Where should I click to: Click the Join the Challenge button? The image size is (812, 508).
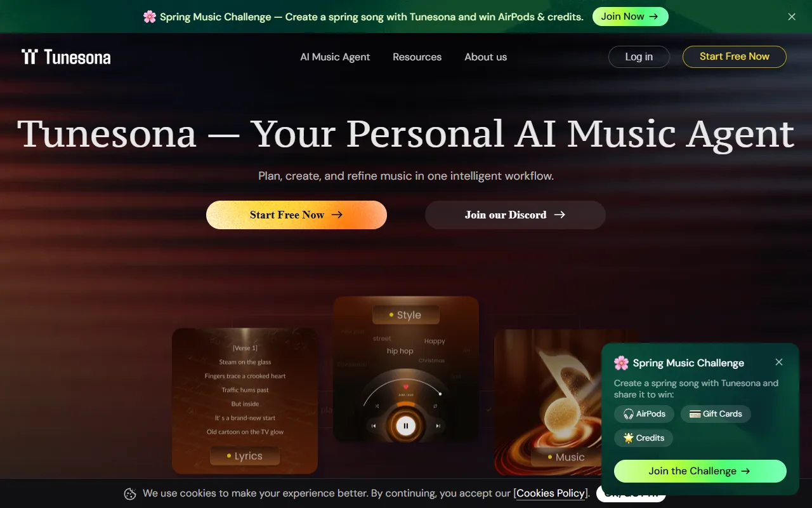[x=700, y=471]
